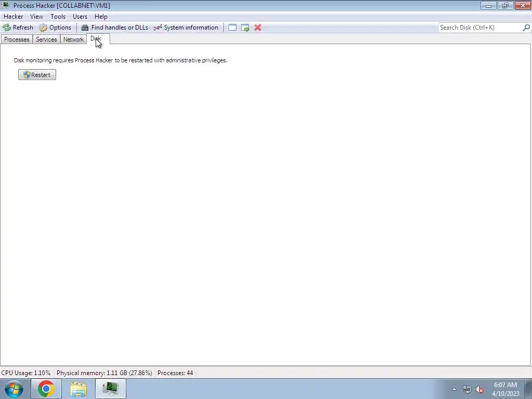The height and width of the screenshot is (399, 532).
Task: Switch to the Network tab
Action: tap(73, 39)
